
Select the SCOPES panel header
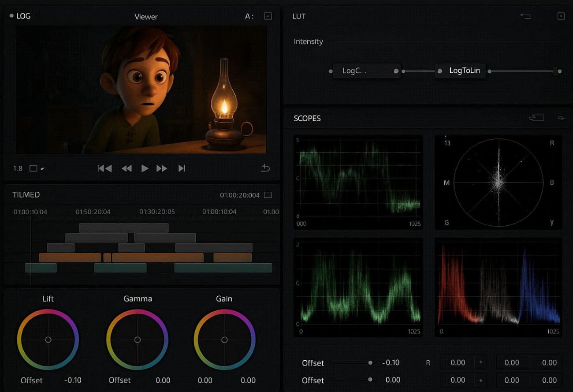[306, 118]
